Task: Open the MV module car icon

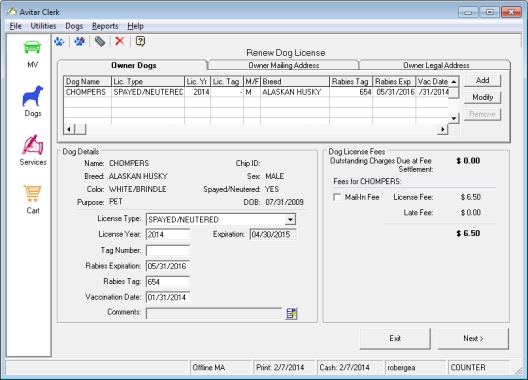Action: click(32, 48)
